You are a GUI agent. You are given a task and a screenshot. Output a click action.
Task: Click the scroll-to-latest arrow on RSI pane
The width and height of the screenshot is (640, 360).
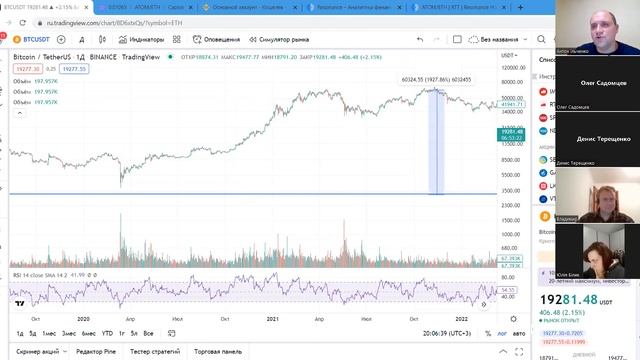484,304
